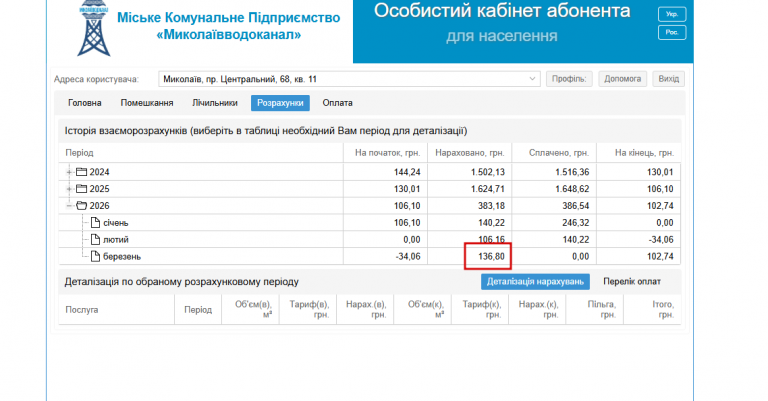Click the 144,24 starting balance for 2024
The width and height of the screenshot is (768, 401).
tap(407, 172)
